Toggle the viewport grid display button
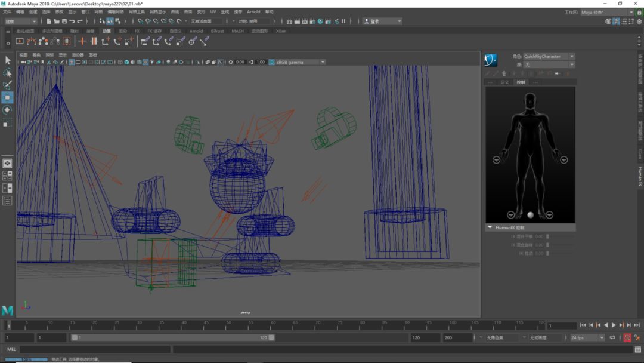 (x=72, y=63)
